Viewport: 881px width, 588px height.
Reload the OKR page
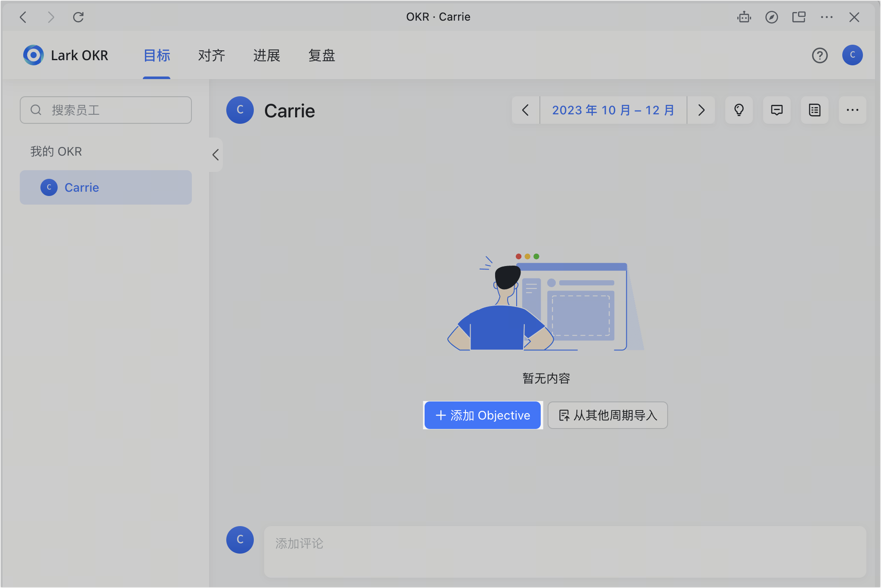[x=78, y=17]
